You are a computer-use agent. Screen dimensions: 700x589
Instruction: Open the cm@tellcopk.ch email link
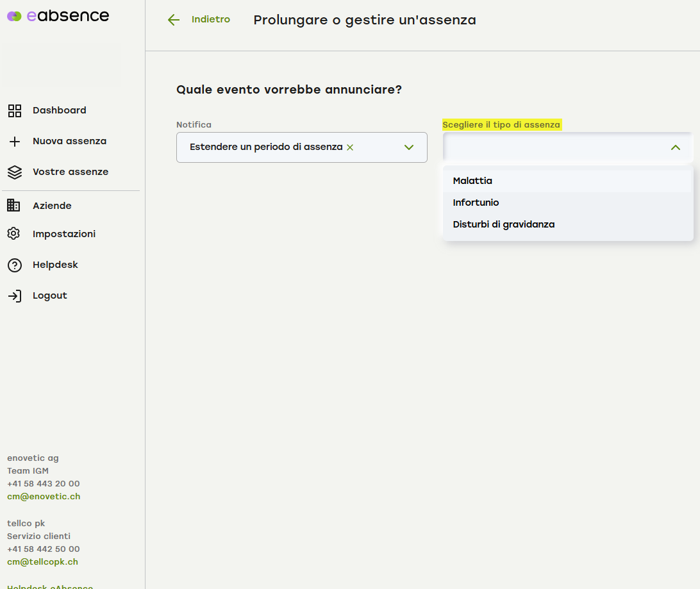click(42, 562)
